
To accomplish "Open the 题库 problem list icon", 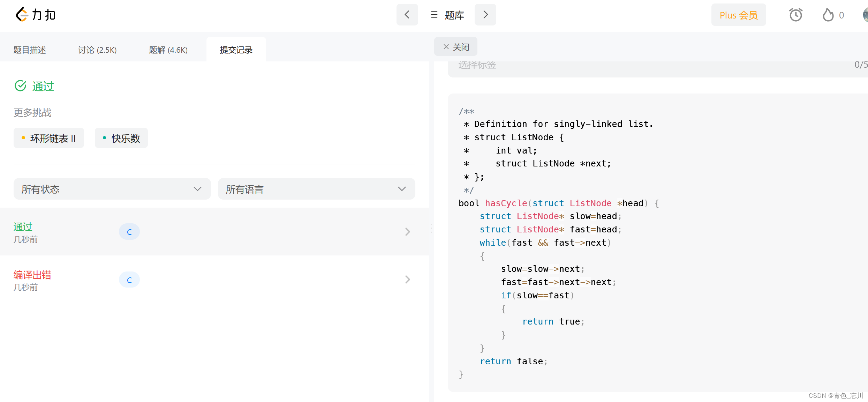I will 434,15.
